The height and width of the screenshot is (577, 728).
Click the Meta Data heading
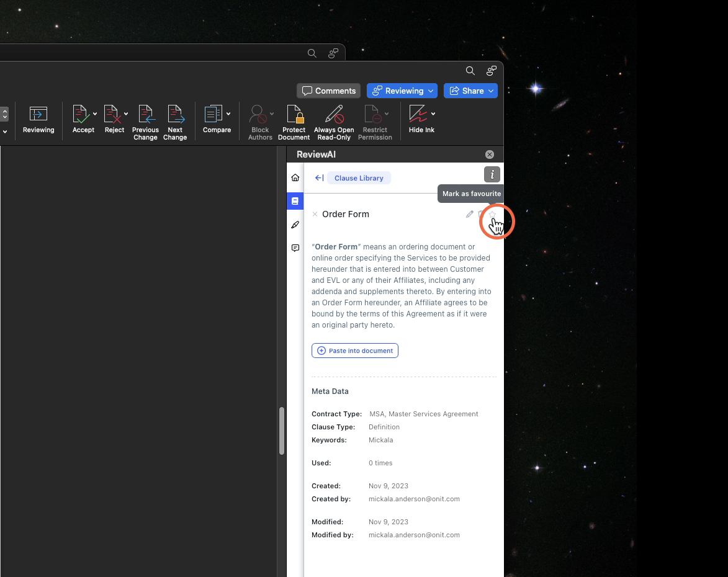[x=330, y=391]
